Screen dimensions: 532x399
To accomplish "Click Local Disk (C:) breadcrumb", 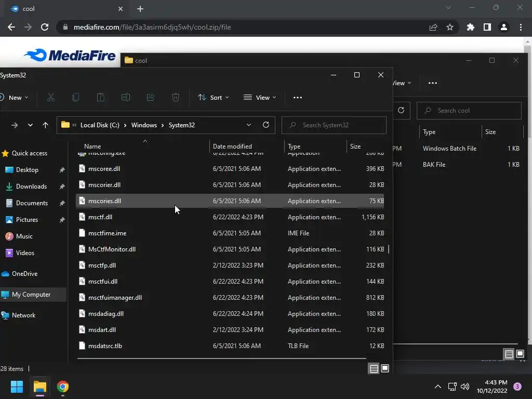I will click(x=100, y=125).
